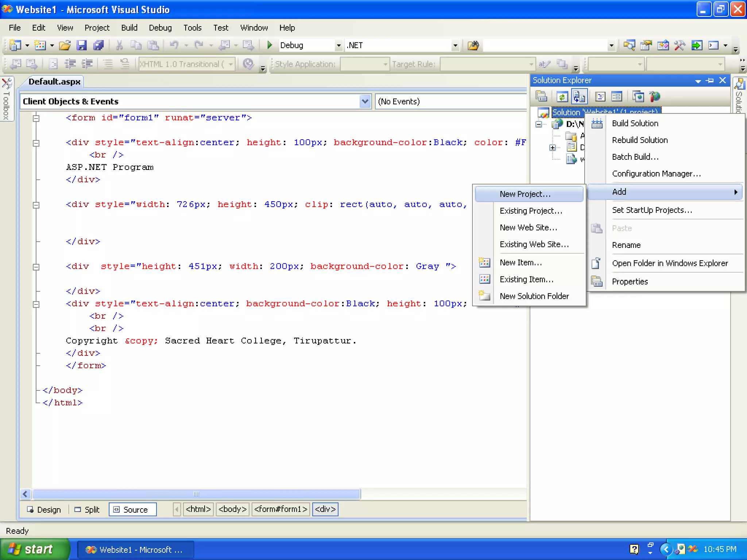This screenshot has width=747, height=560.
Task: Click the Save All icon
Action: 99,45
